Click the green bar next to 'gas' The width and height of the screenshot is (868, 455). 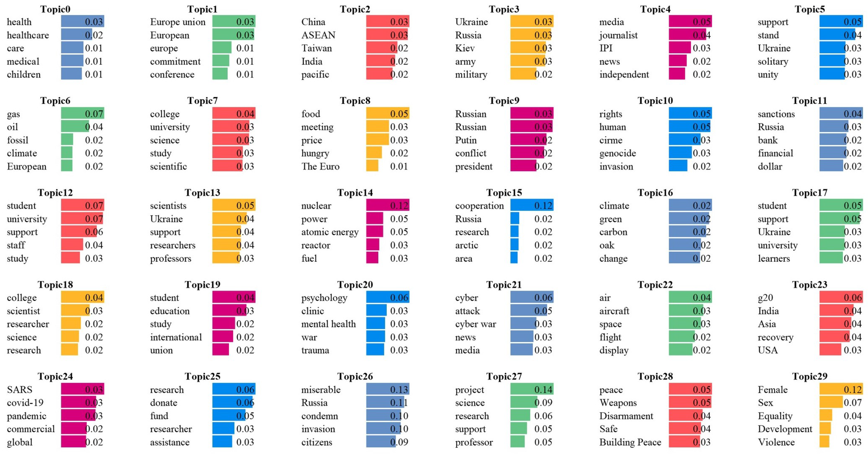coord(82,114)
